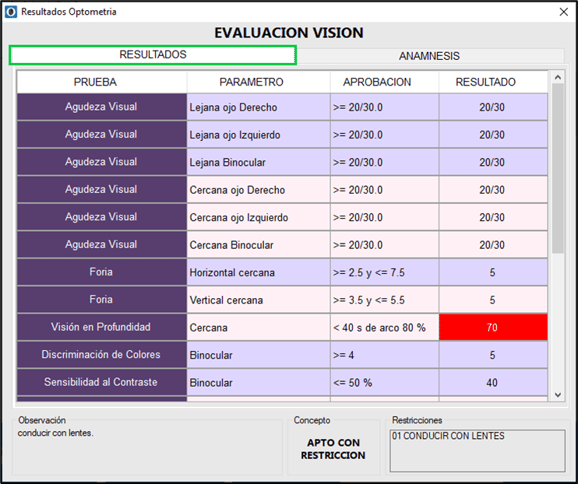Screen dimensions: 578x484
Task: Close the Resultados Optometria window
Action: (564, 12)
